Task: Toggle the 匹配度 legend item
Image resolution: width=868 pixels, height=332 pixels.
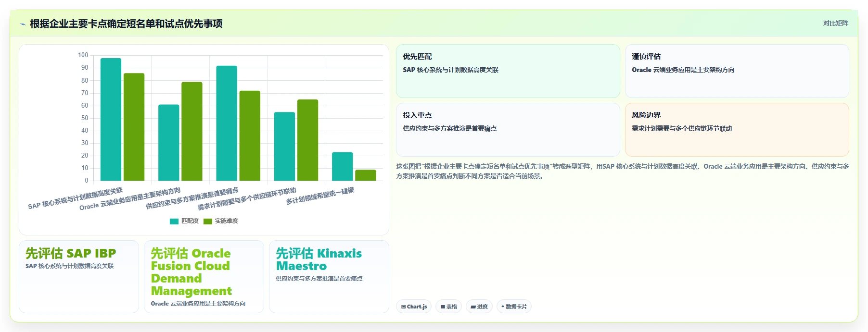Action: click(x=184, y=221)
